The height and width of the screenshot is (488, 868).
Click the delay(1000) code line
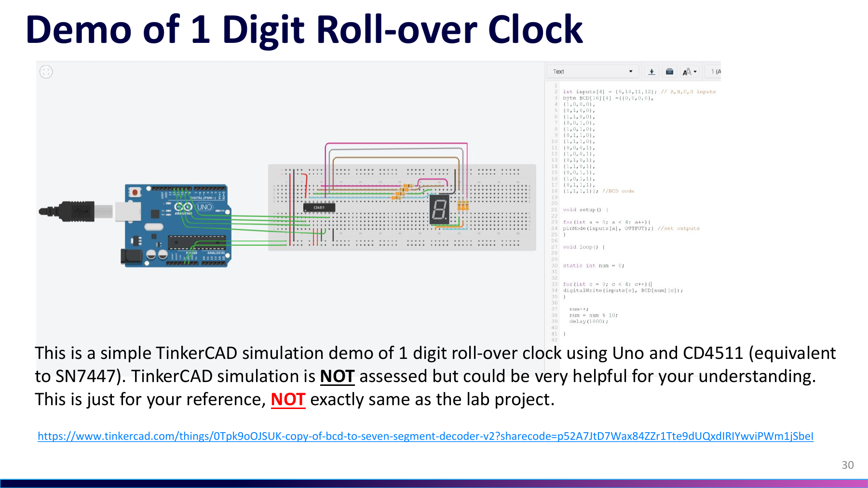(588, 321)
